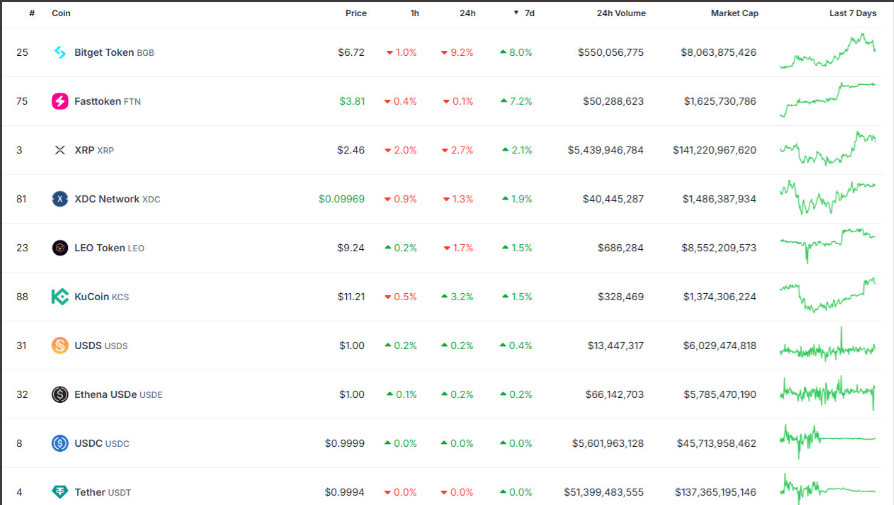Viewport: 894px width, 505px height.
Task: Click XRP 1h change 2.0%
Action: 401,150
